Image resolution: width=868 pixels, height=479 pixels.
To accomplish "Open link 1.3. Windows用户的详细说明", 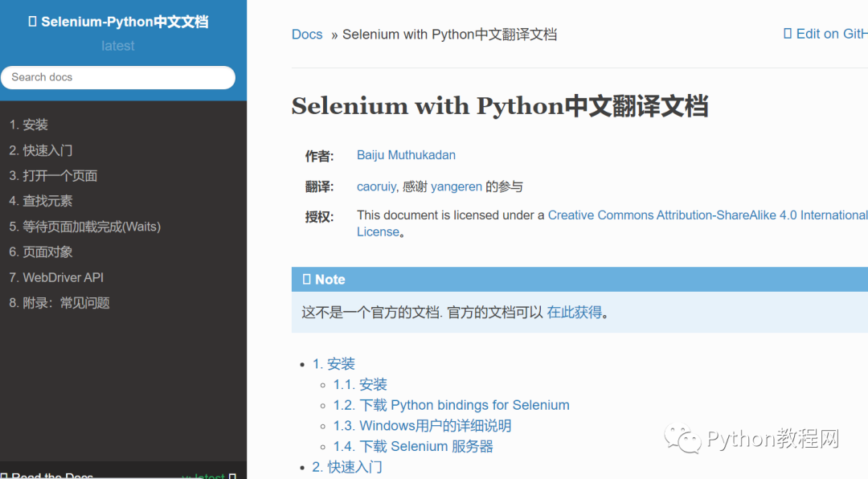I will [x=422, y=425].
